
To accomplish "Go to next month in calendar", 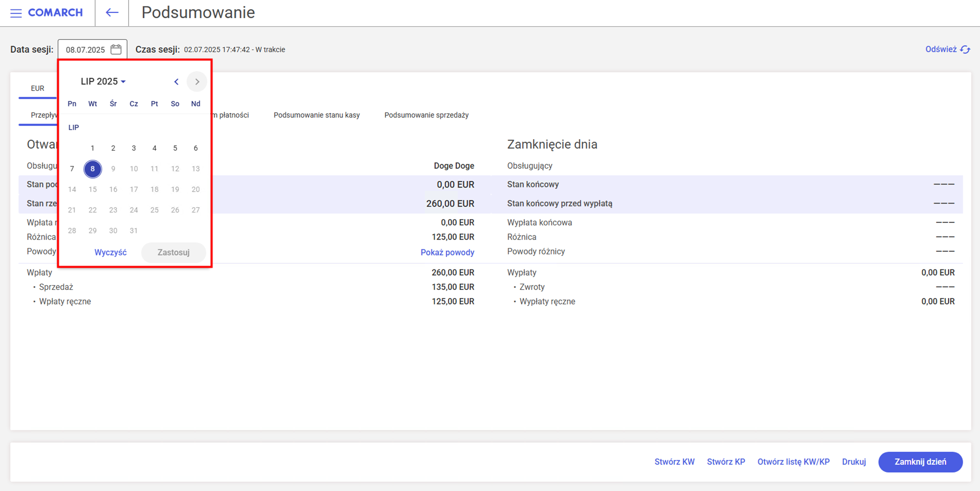I will pos(197,82).
